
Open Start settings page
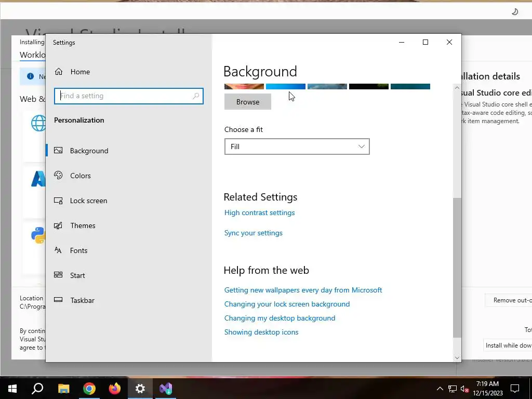(77, 275)
